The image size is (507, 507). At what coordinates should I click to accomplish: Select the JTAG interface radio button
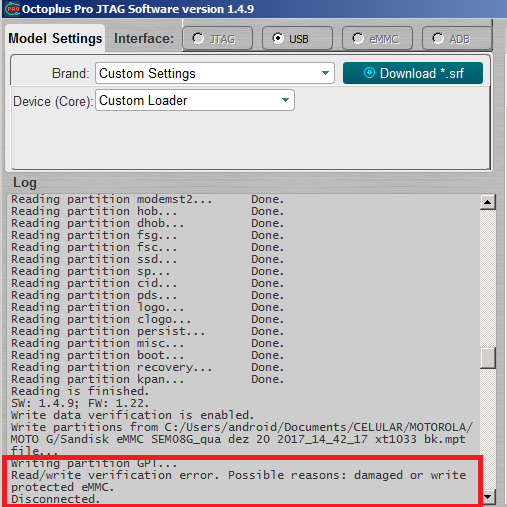click(x=198, y=39)
